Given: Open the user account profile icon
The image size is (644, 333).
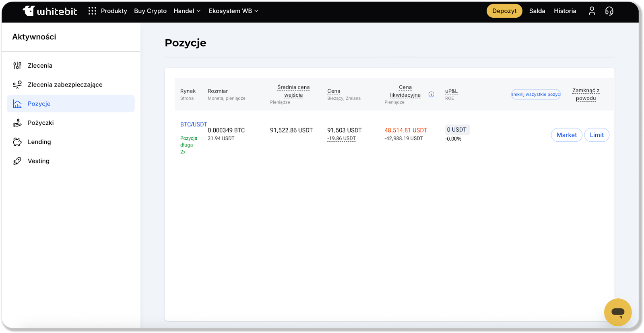Looking at the screenshot, I should tap(592, 11).
